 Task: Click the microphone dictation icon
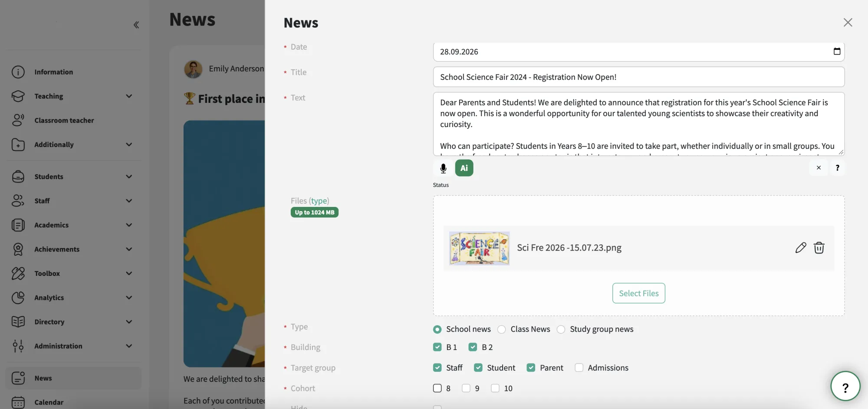(443, 168)
